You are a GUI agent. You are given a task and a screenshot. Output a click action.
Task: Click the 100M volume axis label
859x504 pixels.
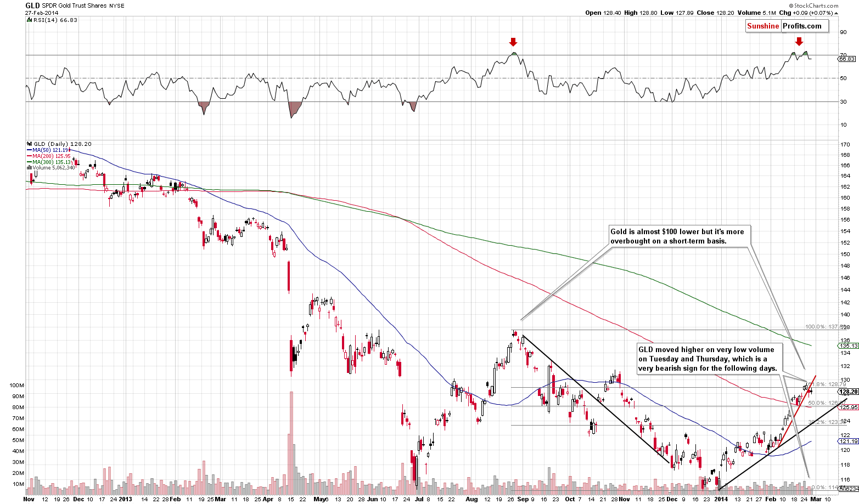tap(17, 385)
